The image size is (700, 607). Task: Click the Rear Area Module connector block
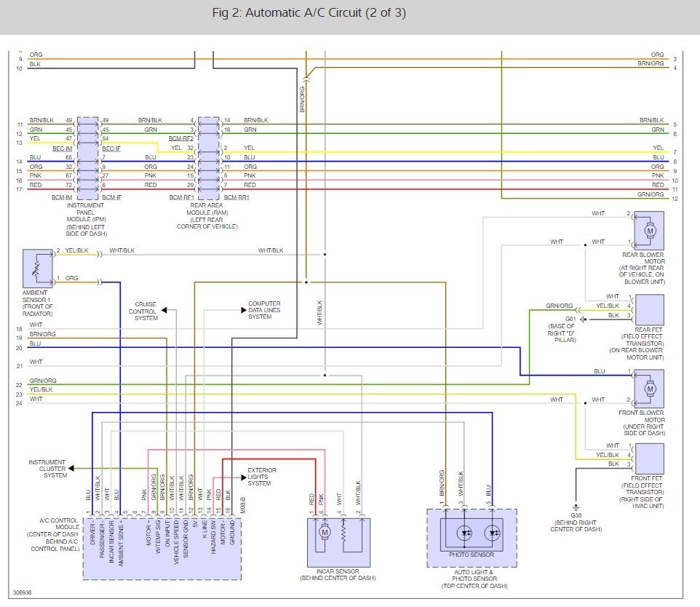(209, 158)
